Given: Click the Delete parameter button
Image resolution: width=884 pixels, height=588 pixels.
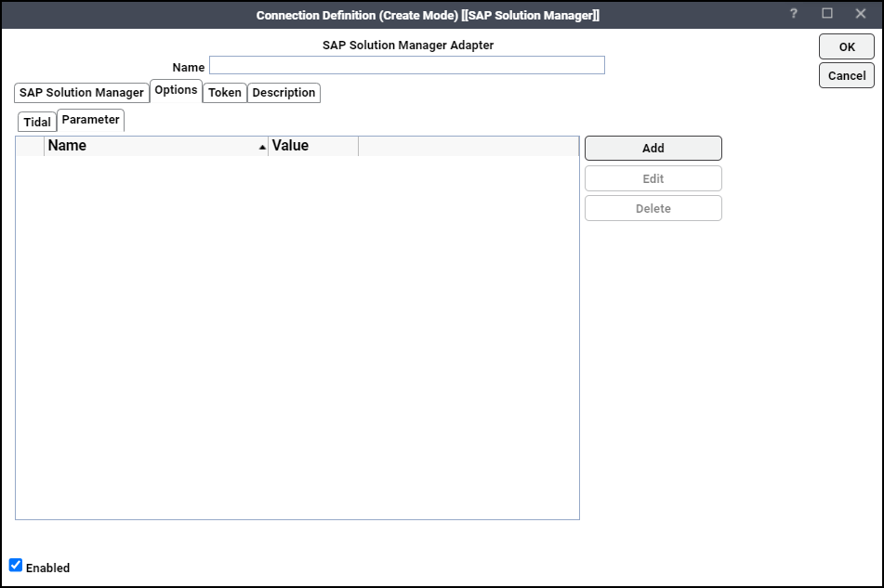Looking at the screenshot, I should (653, 208).
